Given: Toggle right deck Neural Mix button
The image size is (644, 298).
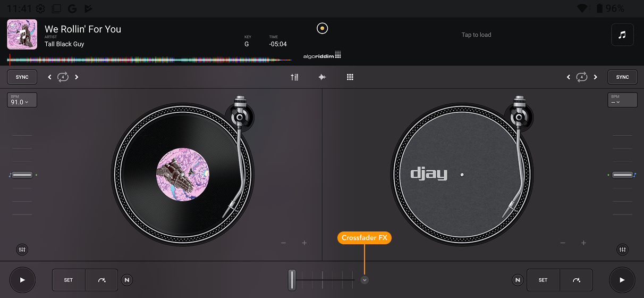Looking at the screenshot, I should click(518, 280).
